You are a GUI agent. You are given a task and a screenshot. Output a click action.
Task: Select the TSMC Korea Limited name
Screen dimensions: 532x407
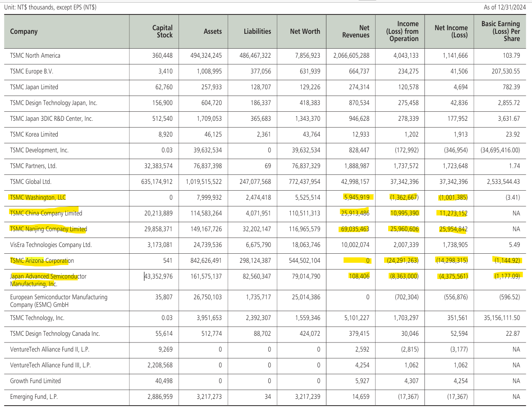34,135
